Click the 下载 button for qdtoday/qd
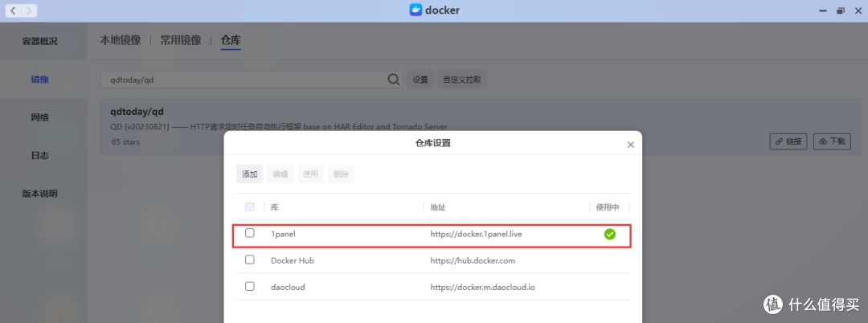This screenshot has height=323, width=868. point(832,141)
